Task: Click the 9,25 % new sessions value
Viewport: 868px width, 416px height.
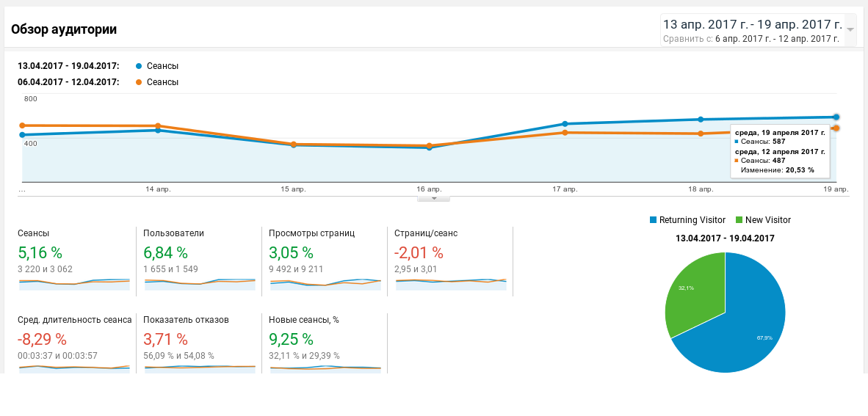Action: click(x=292, y=338)
